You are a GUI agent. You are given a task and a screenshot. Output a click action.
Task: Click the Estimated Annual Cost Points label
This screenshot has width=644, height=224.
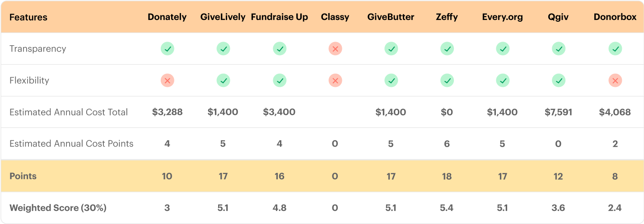[71, 144]
